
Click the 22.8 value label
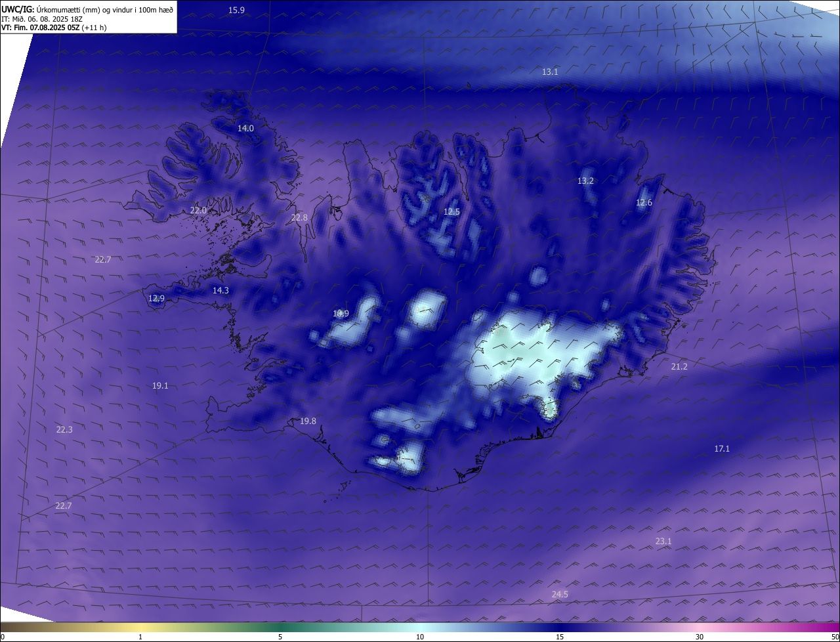pos(299,217)
